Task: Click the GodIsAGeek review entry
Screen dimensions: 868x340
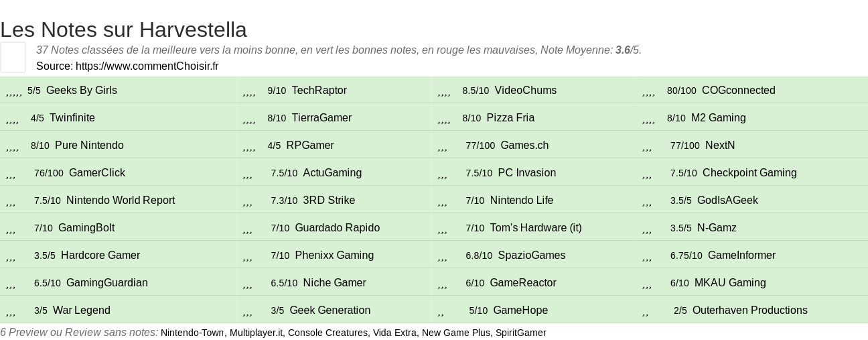Action: 727,201
